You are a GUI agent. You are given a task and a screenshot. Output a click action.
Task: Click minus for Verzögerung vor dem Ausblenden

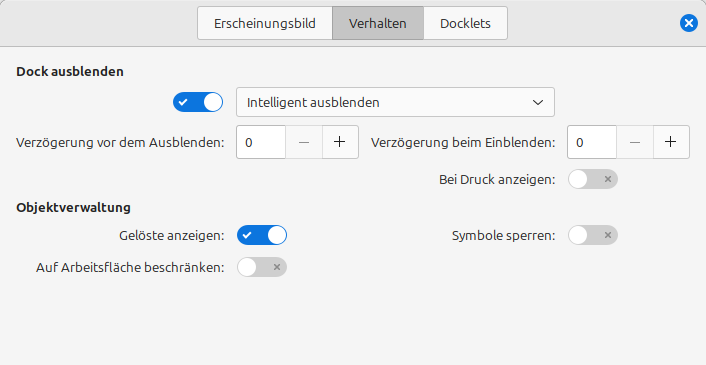coord(304,142)
